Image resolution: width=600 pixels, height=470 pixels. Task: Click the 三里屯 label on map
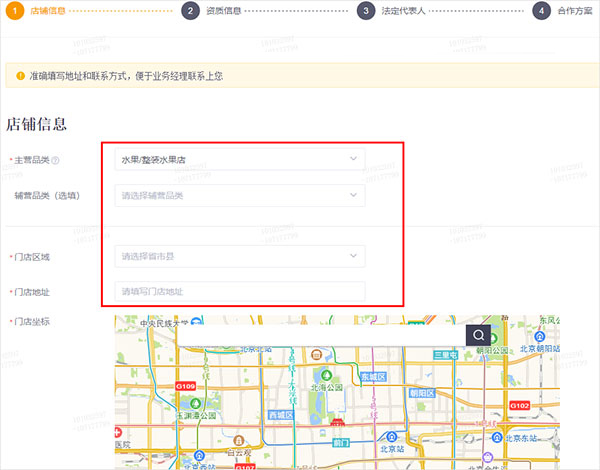(x=446, y=355)
